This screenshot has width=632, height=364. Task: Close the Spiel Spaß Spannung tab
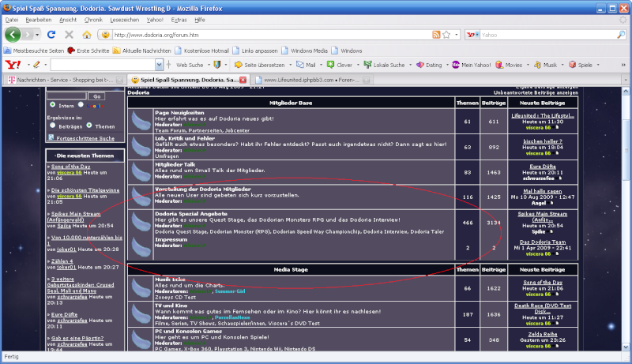(x=243, y=80)
